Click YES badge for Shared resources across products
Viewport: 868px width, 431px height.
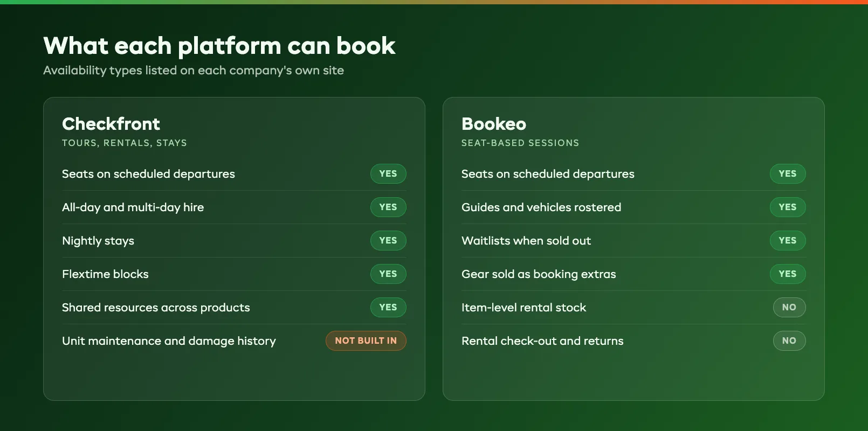click(x=388, y=307)
